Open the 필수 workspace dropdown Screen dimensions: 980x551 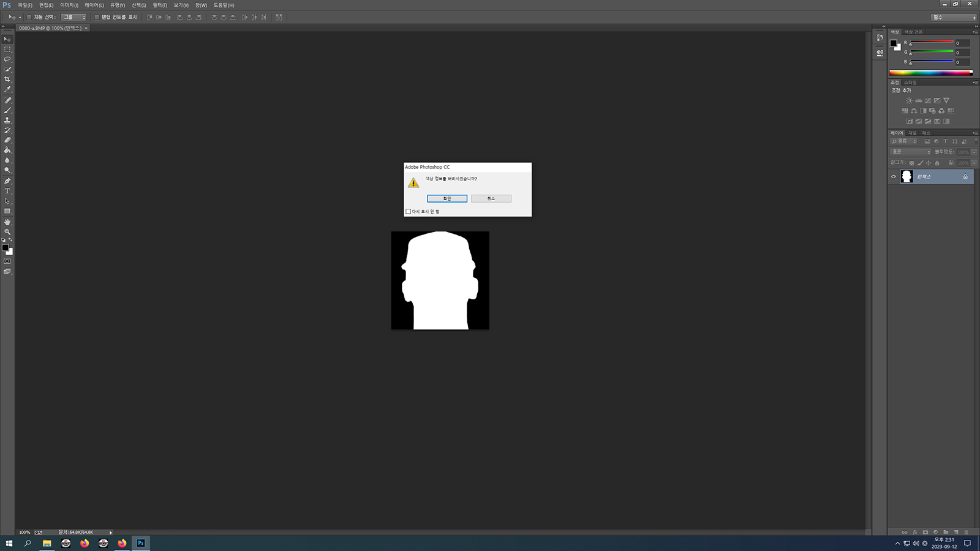pos(954,18)
